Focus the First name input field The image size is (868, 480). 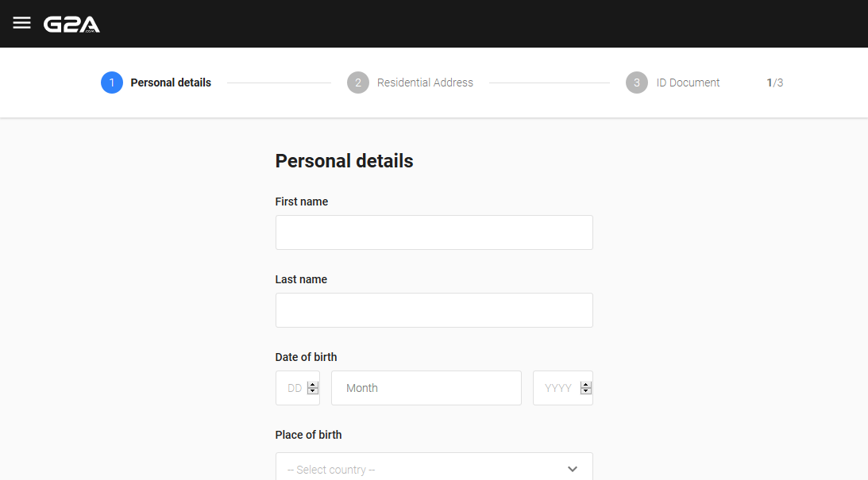click(x=434, y=232)
